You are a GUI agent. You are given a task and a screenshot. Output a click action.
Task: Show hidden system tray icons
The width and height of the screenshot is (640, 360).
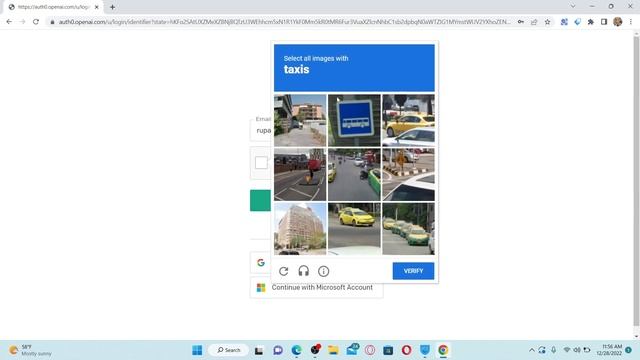(531, 350)
